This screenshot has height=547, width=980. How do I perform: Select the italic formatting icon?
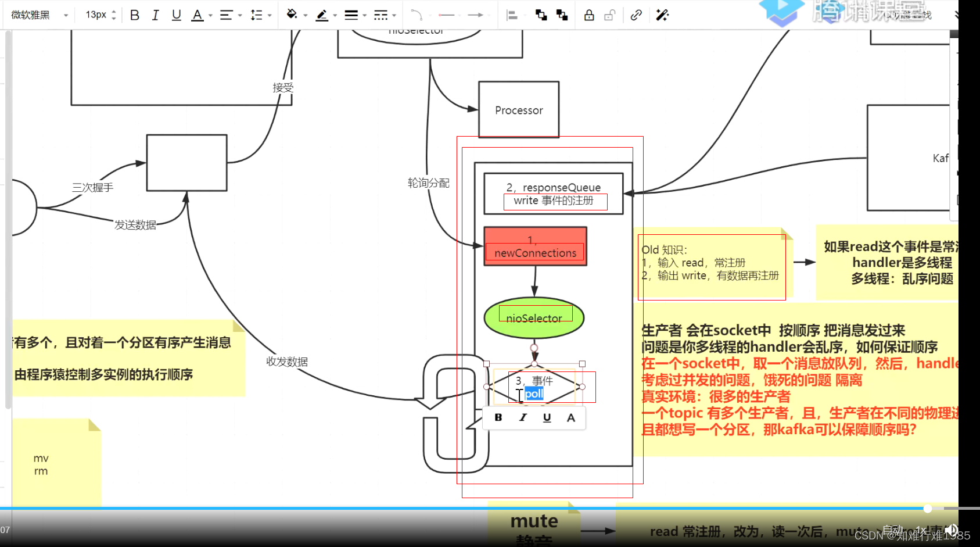[155, 15]
